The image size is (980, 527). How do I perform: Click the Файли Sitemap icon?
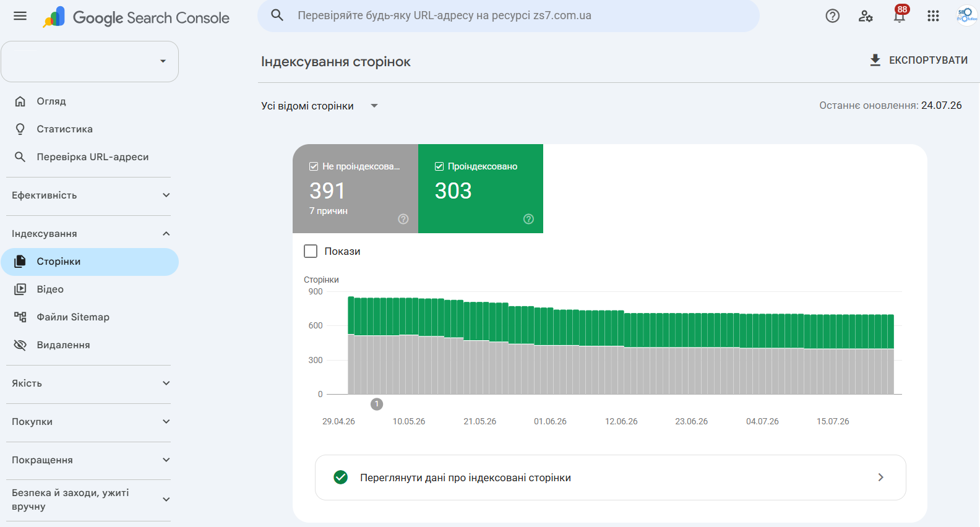point(20,317)
